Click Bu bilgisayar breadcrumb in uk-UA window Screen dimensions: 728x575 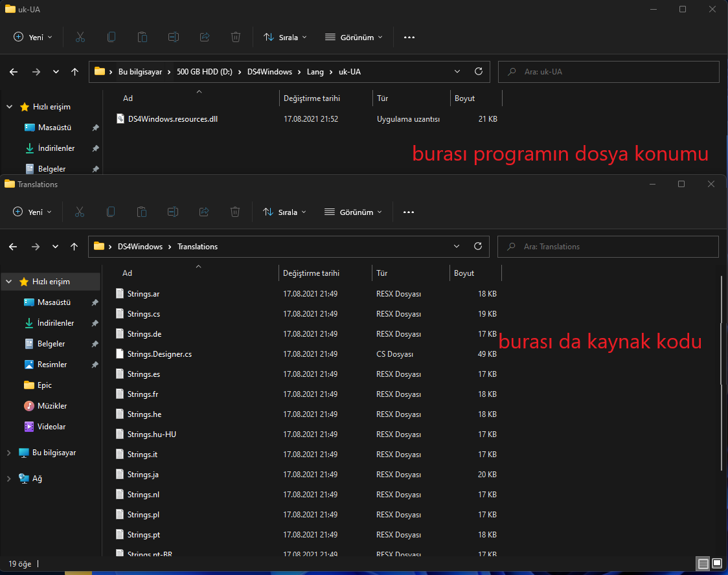140,72
